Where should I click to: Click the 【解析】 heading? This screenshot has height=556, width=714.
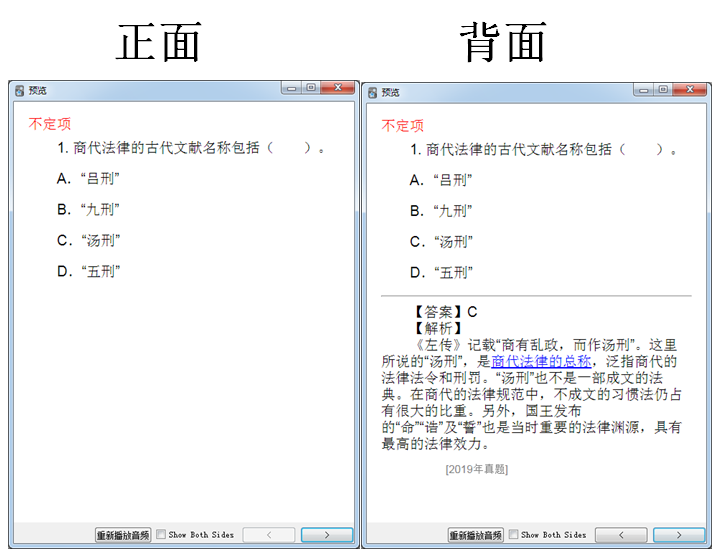coord(438,328)
